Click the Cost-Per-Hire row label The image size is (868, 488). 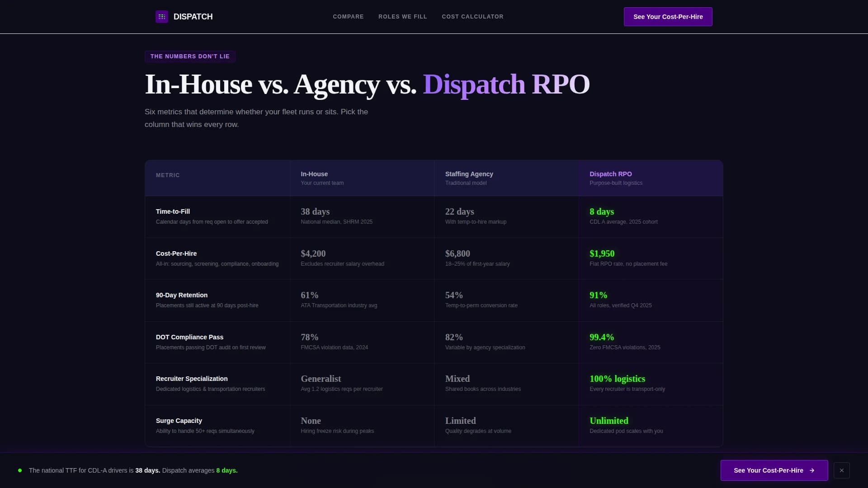pyautogui.click(x=176, y=253)
